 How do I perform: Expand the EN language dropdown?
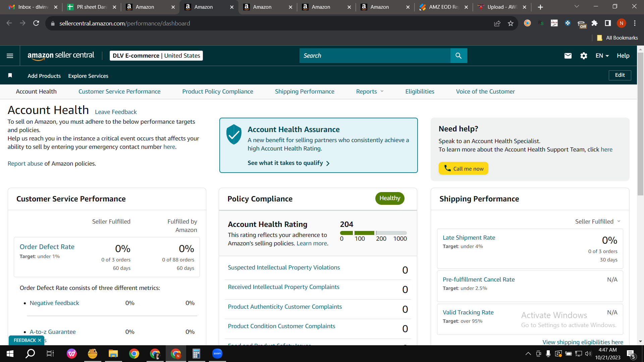point(602,56)
